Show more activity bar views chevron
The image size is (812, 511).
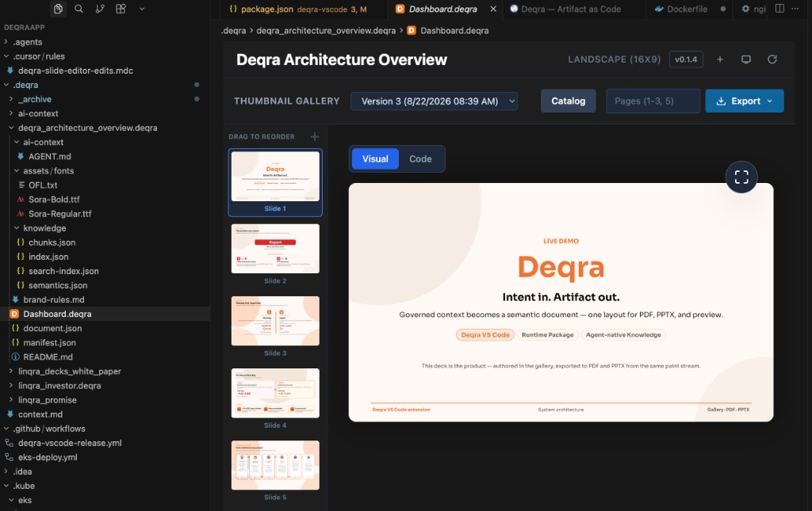tap(142, 9)
